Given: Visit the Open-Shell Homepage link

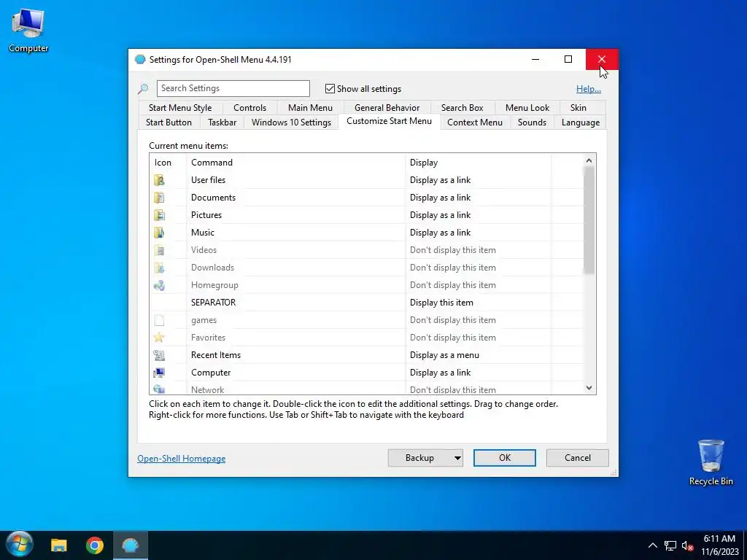Looking at the screenshot, I should (x=182, y=459).
